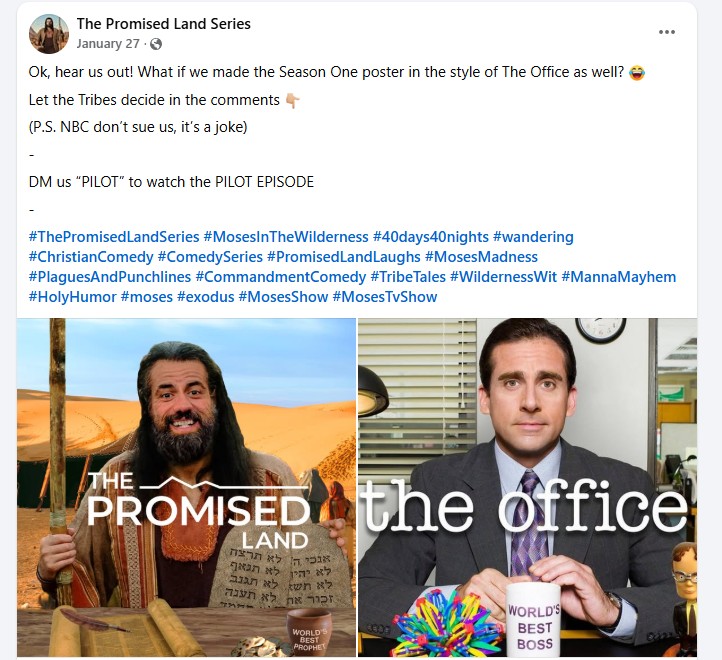Click the #wandering hashtag
The width and height of the screenshot is (722, 660).
533,237
